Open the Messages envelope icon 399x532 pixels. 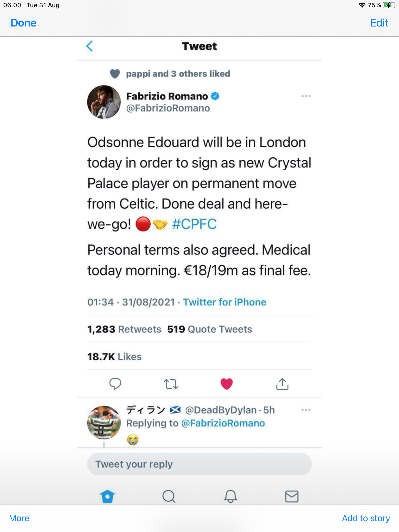click(x=292, y=496)
